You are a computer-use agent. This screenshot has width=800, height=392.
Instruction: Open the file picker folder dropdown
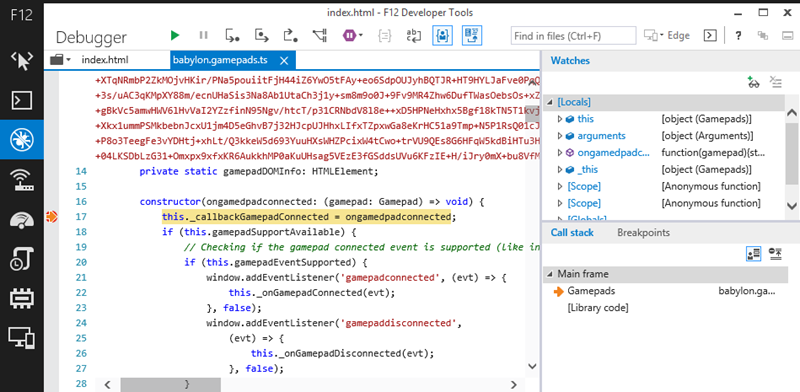[x=60, y=60]
